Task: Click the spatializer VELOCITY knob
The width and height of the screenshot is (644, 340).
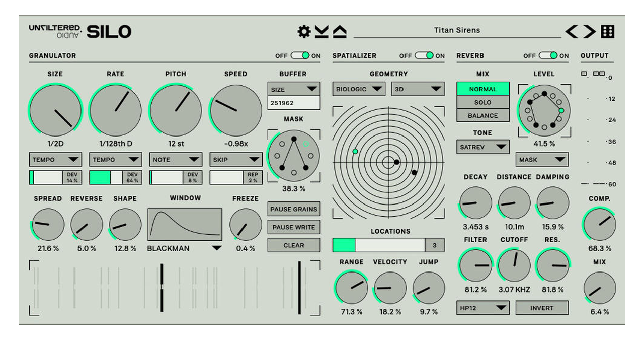Action: [390, 288]
